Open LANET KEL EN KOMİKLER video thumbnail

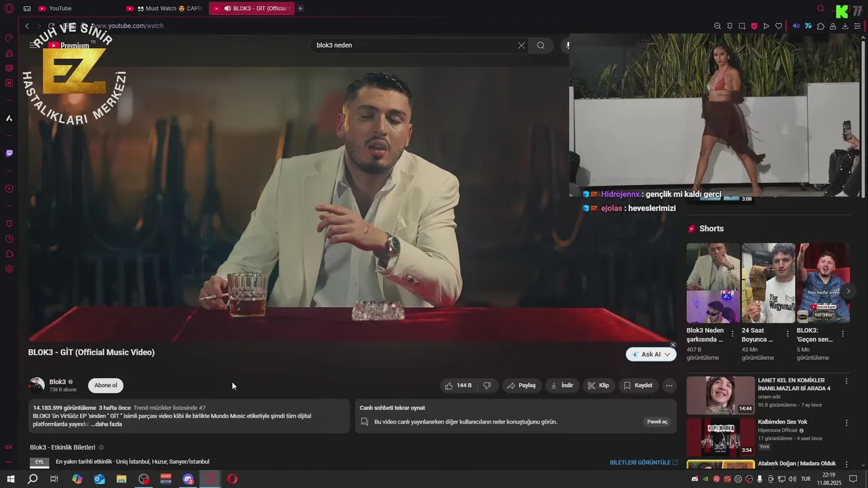click(720, 395)
